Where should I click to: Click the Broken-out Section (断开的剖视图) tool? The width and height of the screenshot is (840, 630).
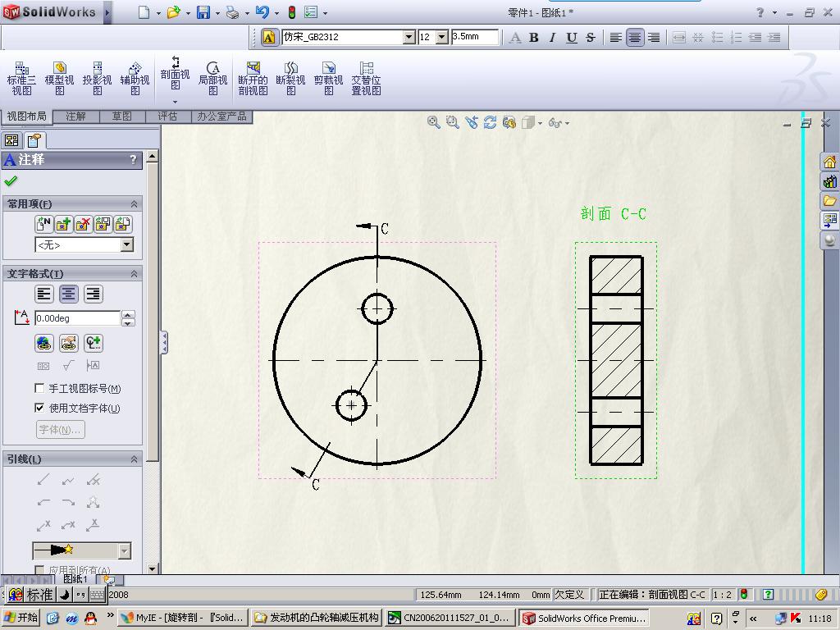pos(253,78)
